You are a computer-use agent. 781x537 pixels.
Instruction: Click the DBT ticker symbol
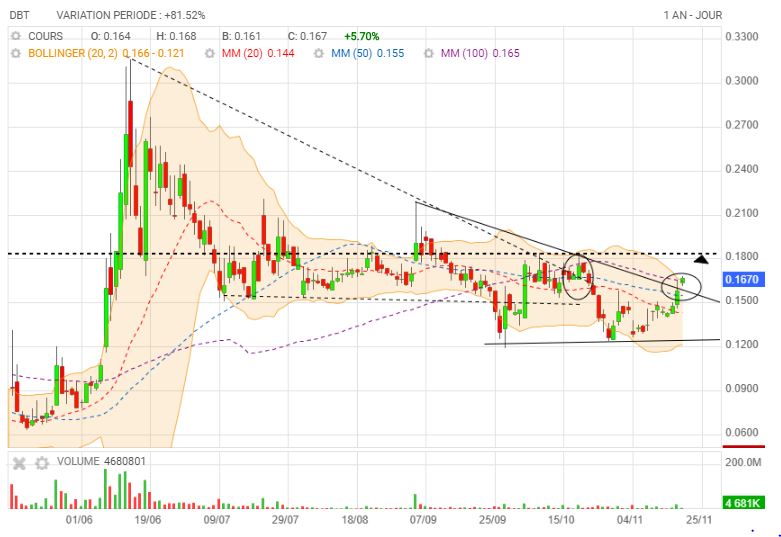tap(19, 15)
